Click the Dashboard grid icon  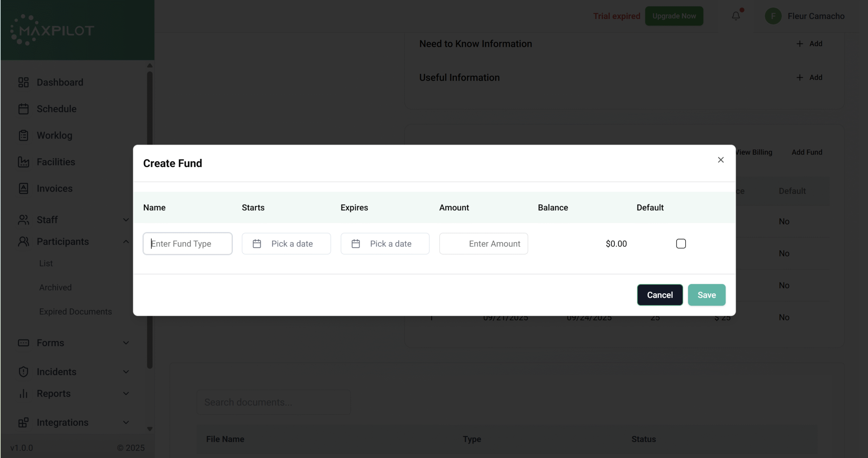coord(23,82)
